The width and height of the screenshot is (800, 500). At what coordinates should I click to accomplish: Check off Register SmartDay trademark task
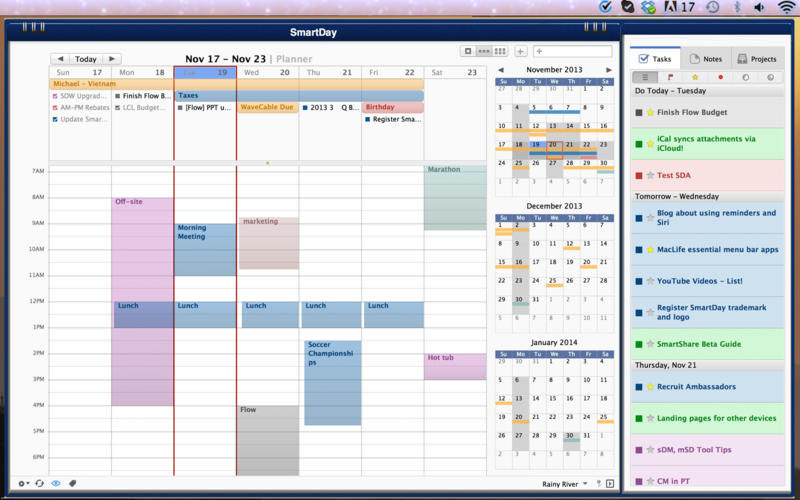click(639, 312)
